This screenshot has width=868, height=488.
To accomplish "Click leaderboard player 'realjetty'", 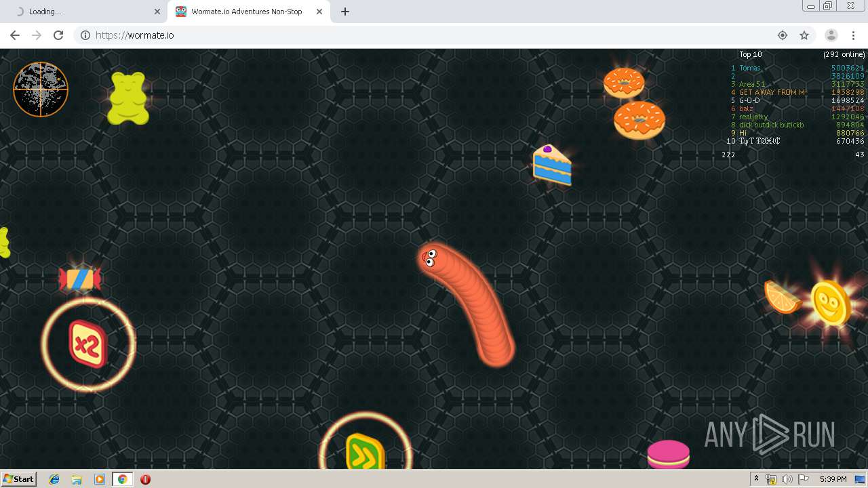I will pos(753,117).
